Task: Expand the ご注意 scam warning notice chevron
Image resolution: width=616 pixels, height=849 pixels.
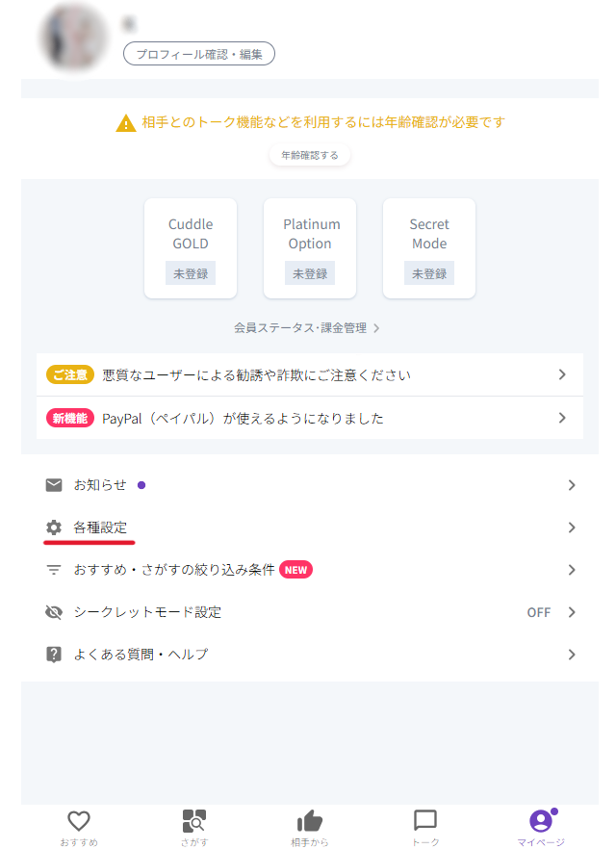Action: pos(562,374)
